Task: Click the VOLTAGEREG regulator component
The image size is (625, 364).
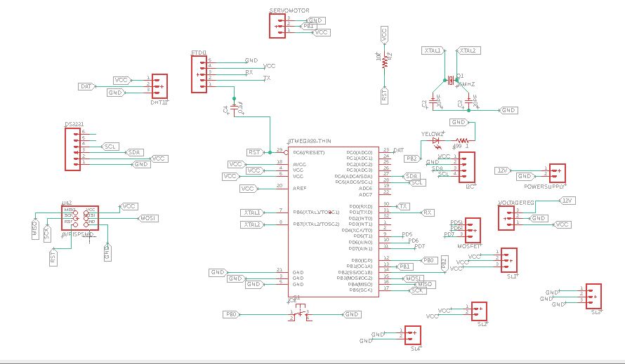Action: click(506, 218)
